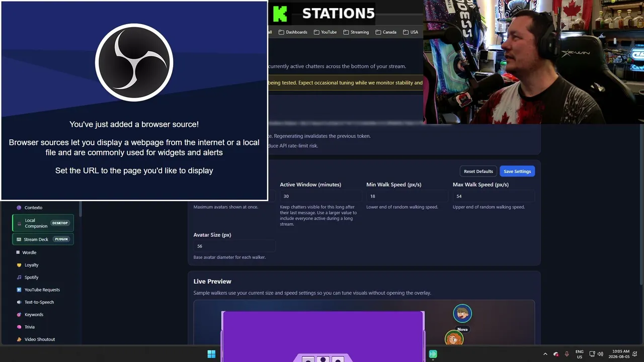Click the Max Walk Speed field
The height and width of the screenshot is (362, 644).
(x=494, y=196)
